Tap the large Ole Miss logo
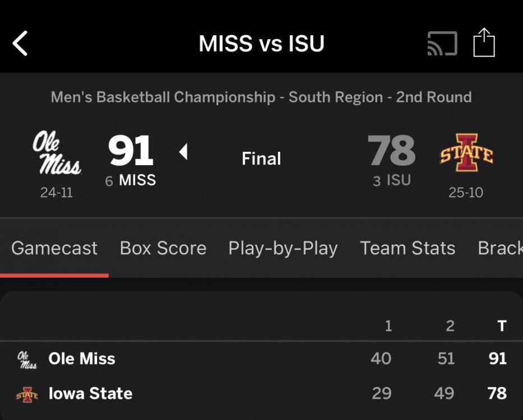This screenshot has height=420, width=523. point(56,153)
